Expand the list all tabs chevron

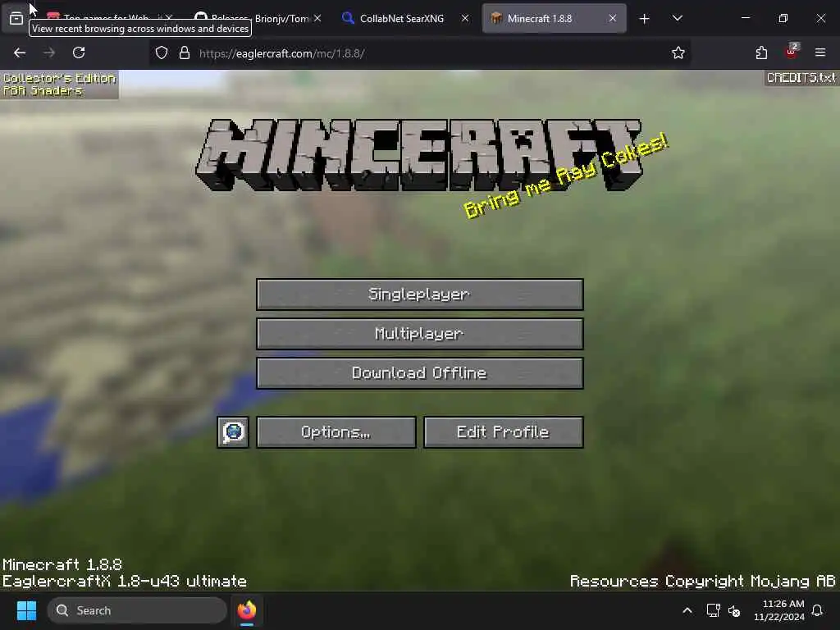(x=677, y=19)
